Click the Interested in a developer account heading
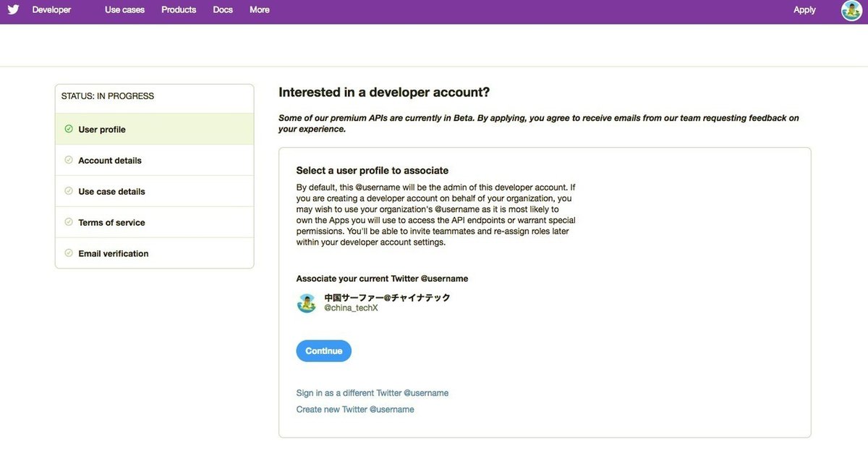Image resolution: width=868 pixels, height=464 pixels. click(x=384, y=93)
